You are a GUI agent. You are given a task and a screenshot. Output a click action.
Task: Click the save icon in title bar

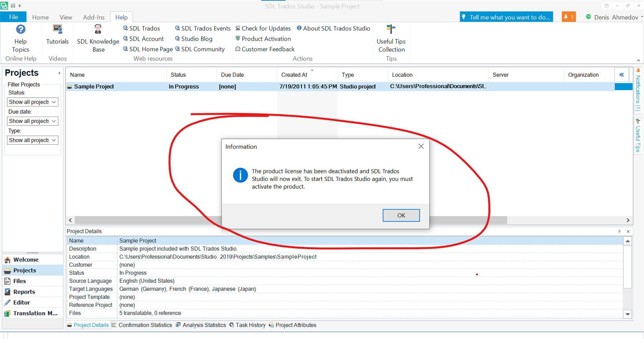[x=13, y=6]
